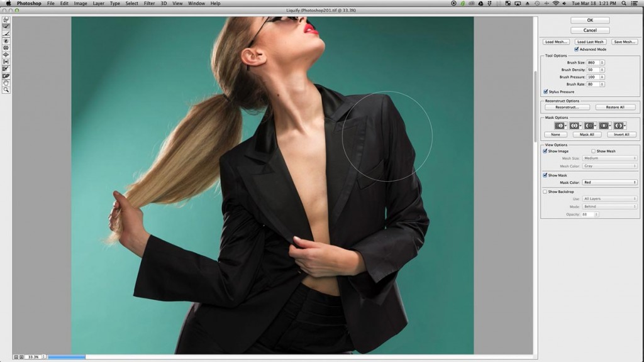Select the Bloat tool
This screenshot has height=362, width=644.
point(6,55)
